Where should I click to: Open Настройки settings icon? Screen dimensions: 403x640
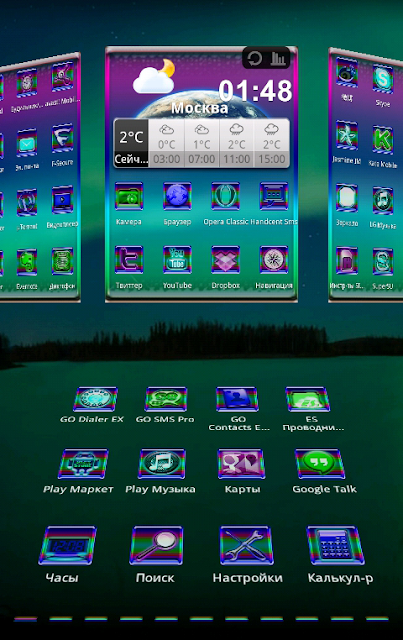(x=246, y=545)
